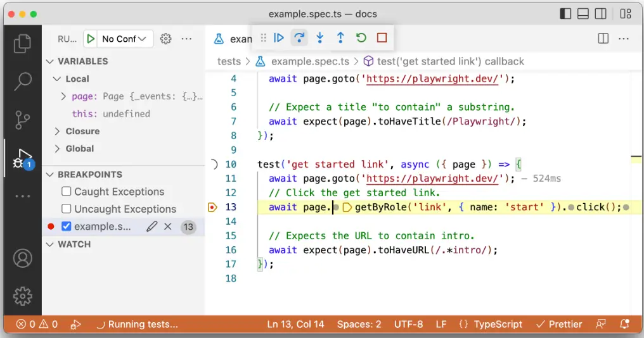
Task: Click the breakpoint marker on line 13
Action: tap(212, 207)
